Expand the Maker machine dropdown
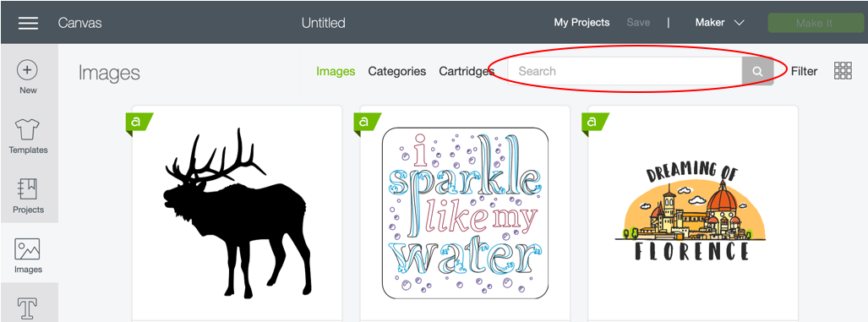Screen dimensions: 868x322 (719, 23)
